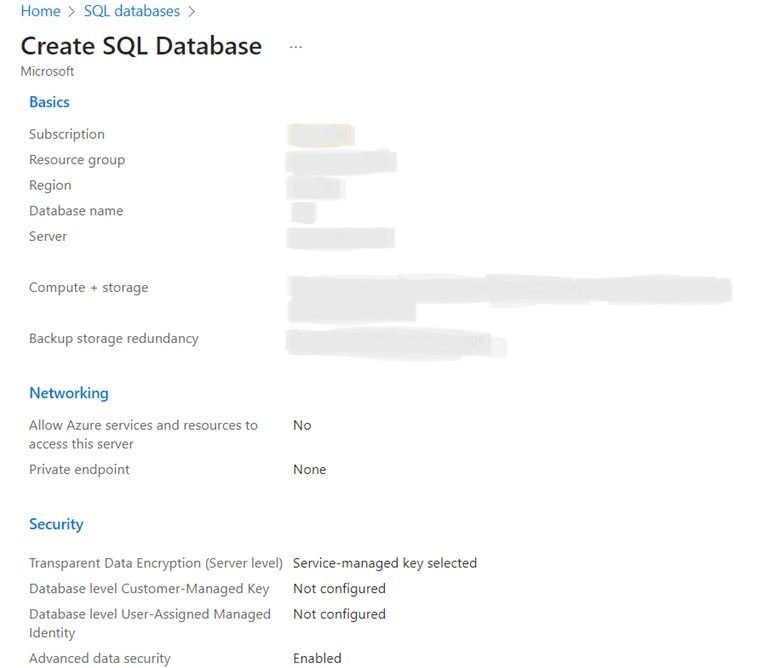This screenshot has height=668, width=780.
Task: Click 'Not configured' for Customer-Managed Key
Action: tap(339, 589)
